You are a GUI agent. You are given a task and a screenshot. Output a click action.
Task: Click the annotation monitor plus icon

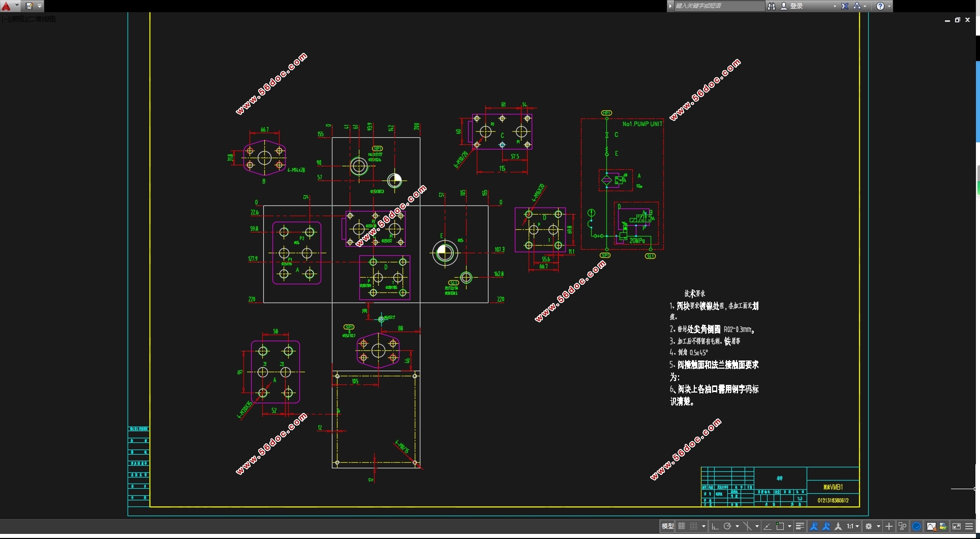click(889, 526)
